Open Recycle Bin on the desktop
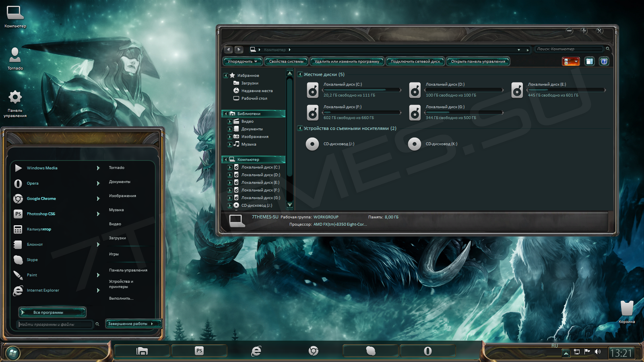 pyautogui.click(x=627, y=309)
